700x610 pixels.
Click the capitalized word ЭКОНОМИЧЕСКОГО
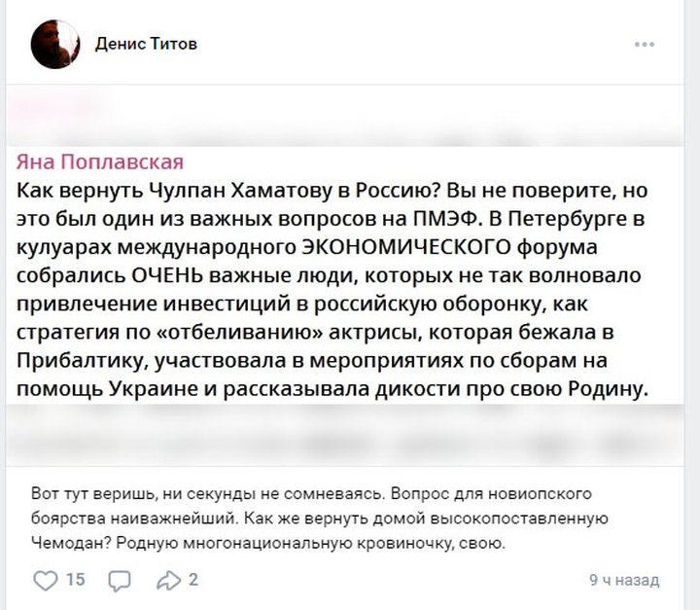coord(406,247)
